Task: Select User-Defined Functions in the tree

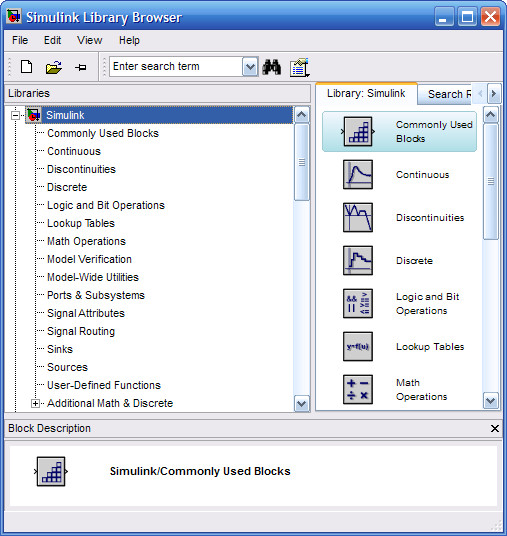Action: coord(104,385)
